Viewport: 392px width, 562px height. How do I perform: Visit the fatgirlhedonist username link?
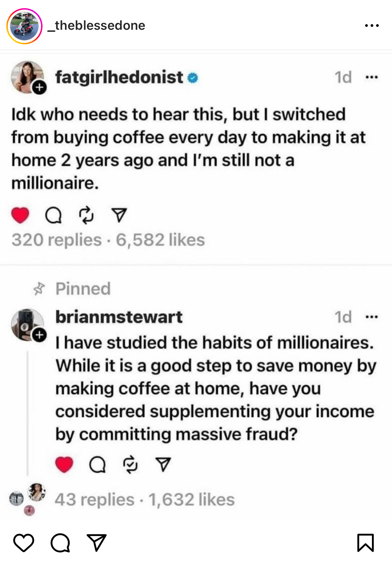(x=119, y=77)
